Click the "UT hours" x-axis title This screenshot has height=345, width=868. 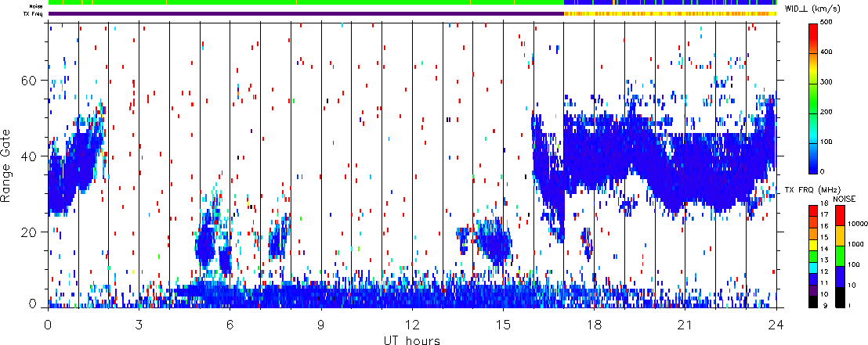(412, 340)
